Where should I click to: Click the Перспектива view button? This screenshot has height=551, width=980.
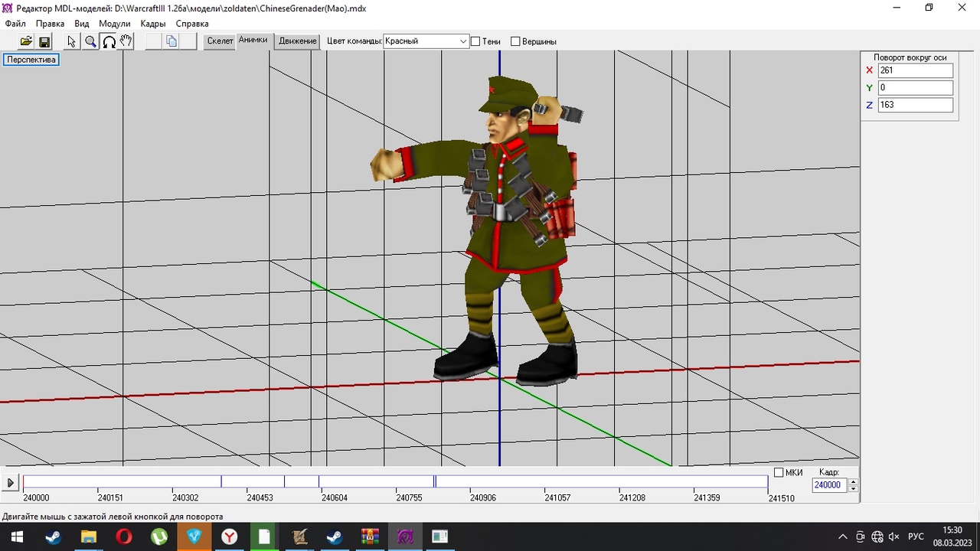[31, 60]
